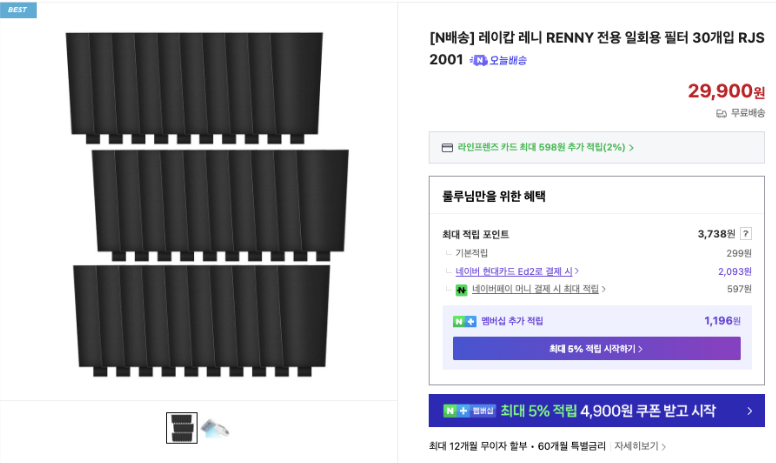This screenshot has height=463, width=776.
Task: Select the second product thumbnail
Action: [x=215, y=428]
